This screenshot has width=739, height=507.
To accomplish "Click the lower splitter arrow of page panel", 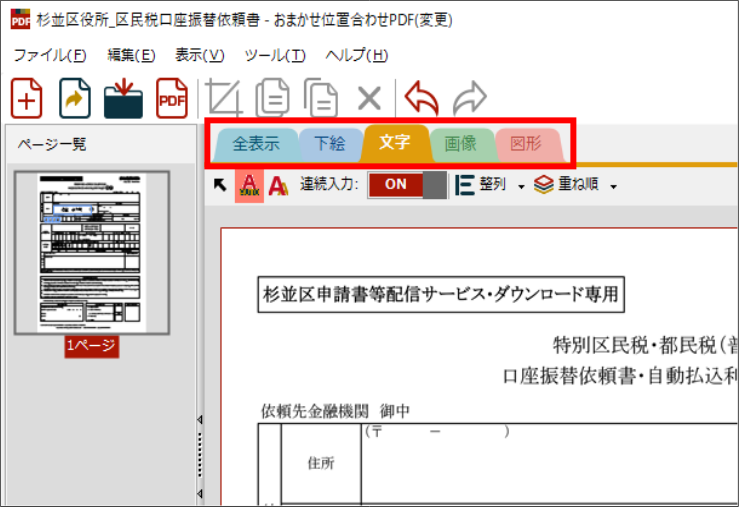I will click(200, 493).
